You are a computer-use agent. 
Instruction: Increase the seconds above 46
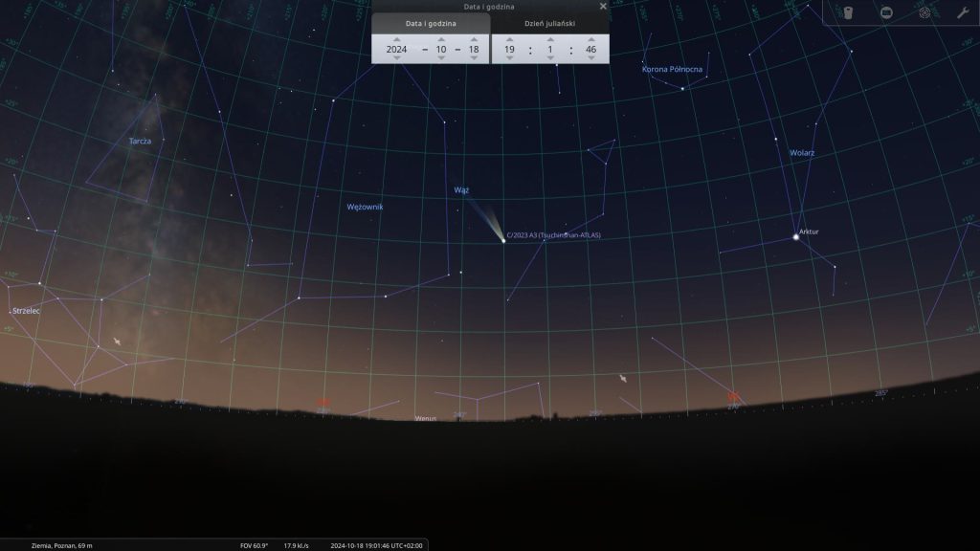[591, 39]
